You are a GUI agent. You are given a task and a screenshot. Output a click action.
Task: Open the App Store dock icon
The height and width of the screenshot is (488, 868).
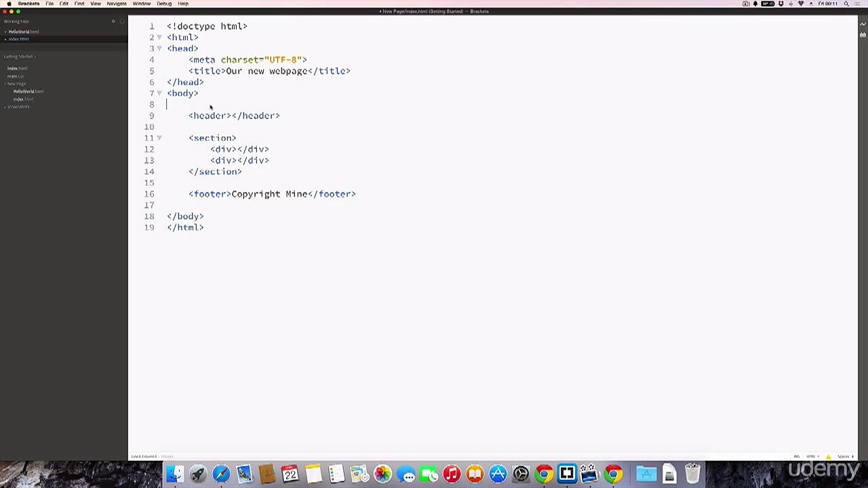(498, 474)
